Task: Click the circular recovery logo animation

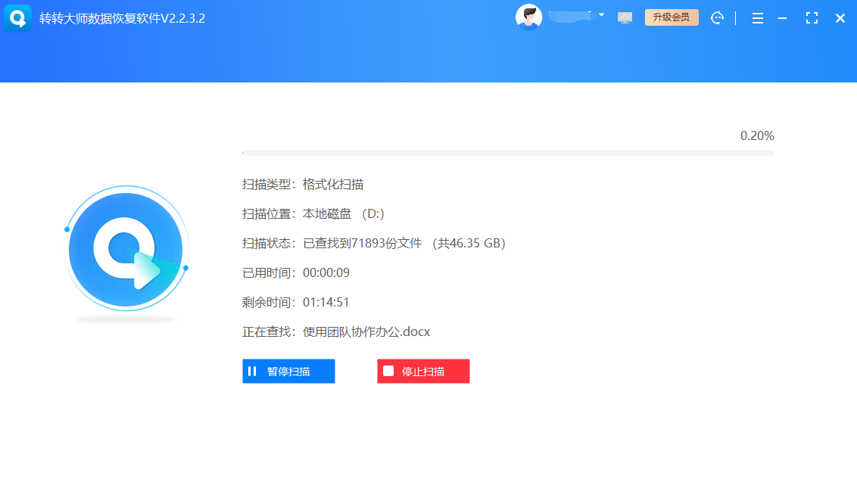Action: [x=126, y=250]
